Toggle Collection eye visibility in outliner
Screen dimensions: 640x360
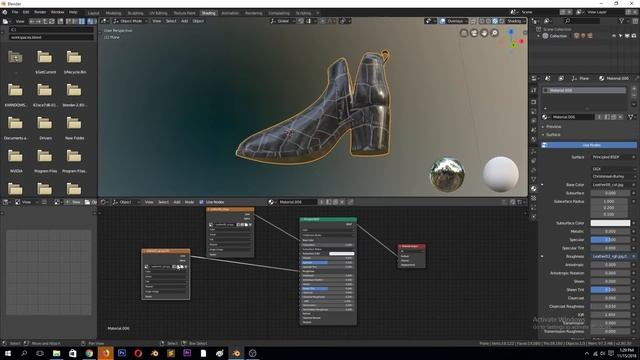614,36
